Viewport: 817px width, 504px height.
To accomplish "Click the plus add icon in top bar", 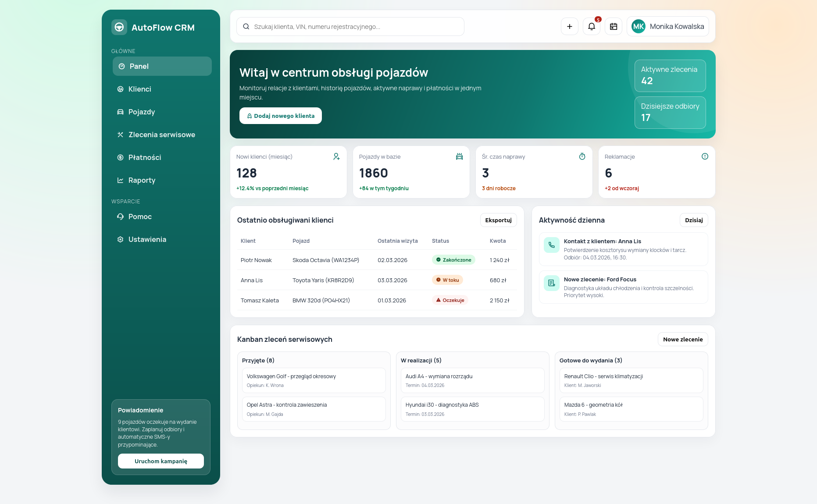I will click(x=570, y=26).
